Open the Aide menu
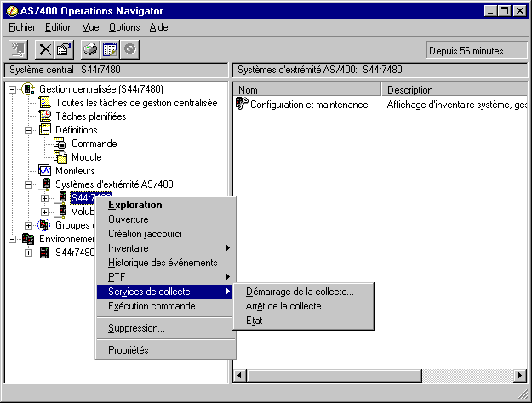This screenshot has width=532, height=403. (159, 27)
